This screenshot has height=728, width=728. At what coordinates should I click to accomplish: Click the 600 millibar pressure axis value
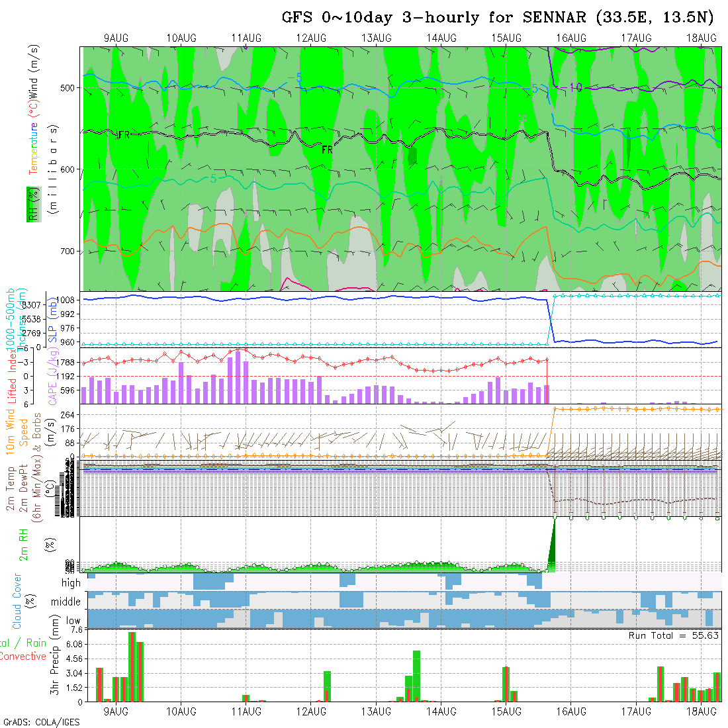68,170
